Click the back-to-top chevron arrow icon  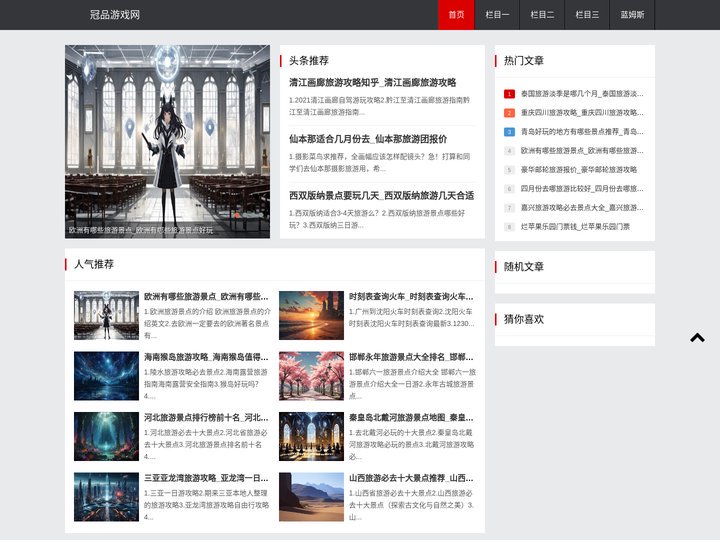coord(697,338)
